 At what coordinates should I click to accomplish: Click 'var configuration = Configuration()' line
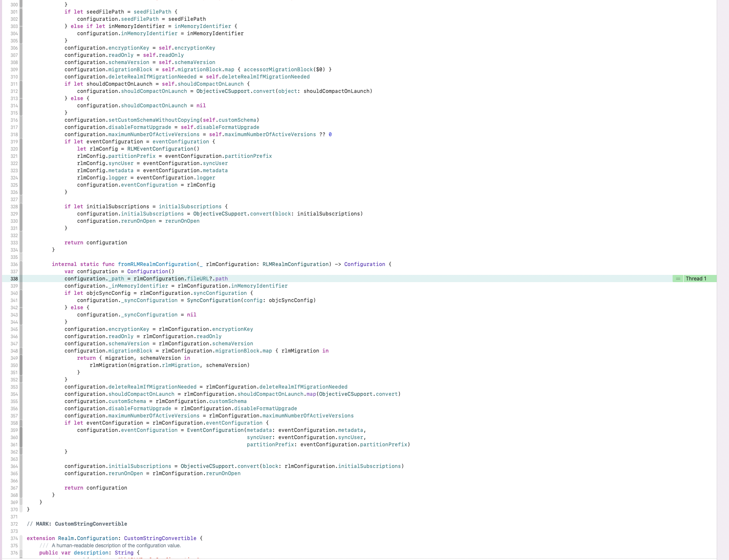click(120, 272)
